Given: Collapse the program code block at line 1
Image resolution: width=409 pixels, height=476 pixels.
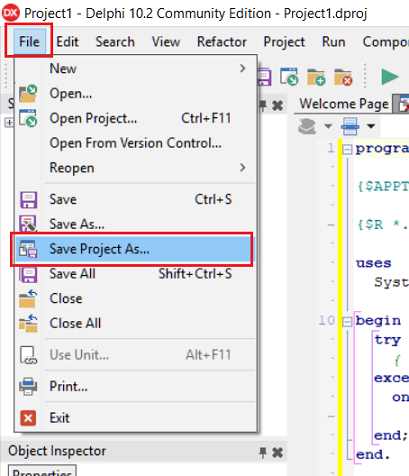Looking at the screenshot, I should click(347, 149).
